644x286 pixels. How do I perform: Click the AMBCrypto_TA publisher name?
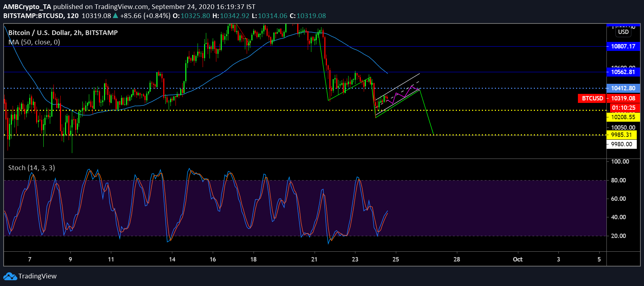(27, 6)
